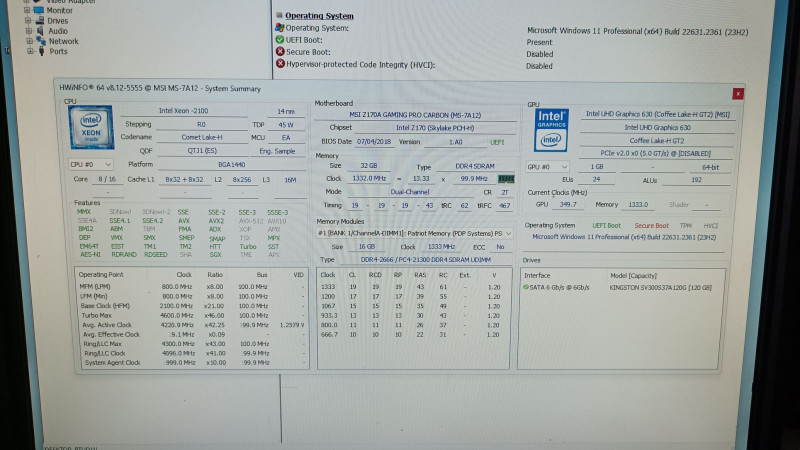Click the Network tree icon
800x450 pixels.
click(41, 41)
